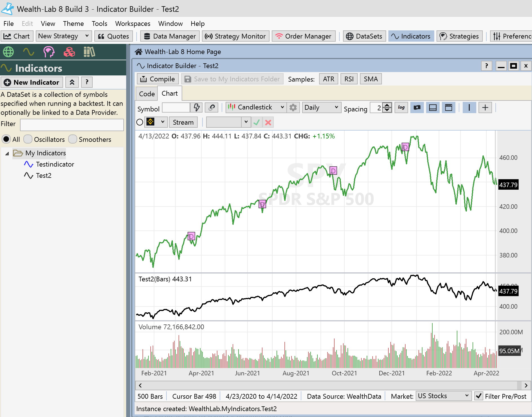Image resolution: width=532 pixels, height=417 pixels.
Task: Switch to the Chart tab
Action: pyautogui.click(x=170, y=93)
